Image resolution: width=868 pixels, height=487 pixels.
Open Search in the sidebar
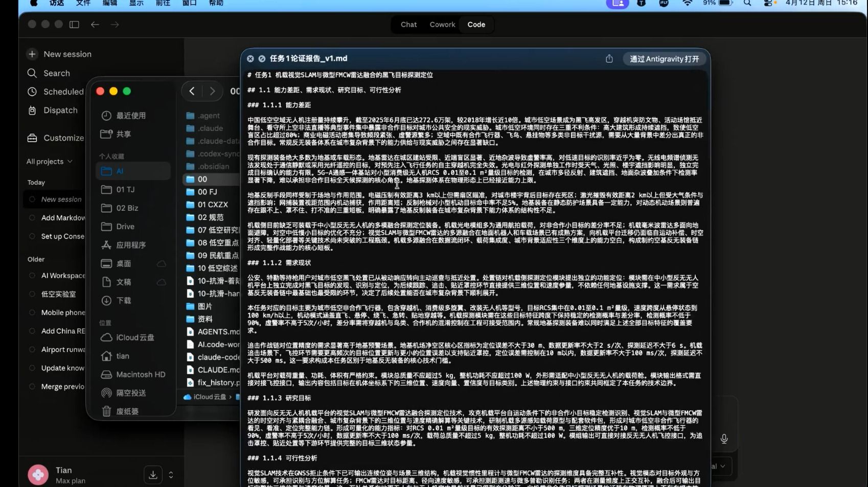pyautogui.click(x=56, y=73)
